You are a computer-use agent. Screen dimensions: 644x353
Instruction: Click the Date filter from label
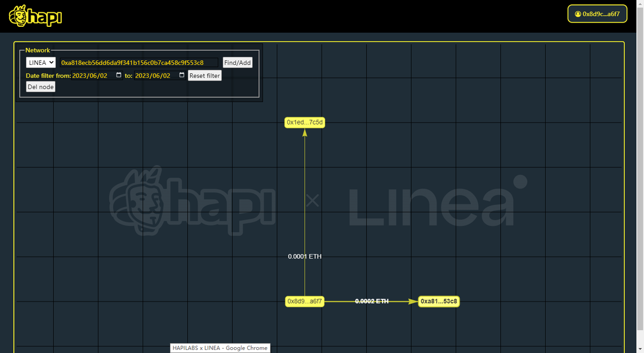click(x=48, y=76)
